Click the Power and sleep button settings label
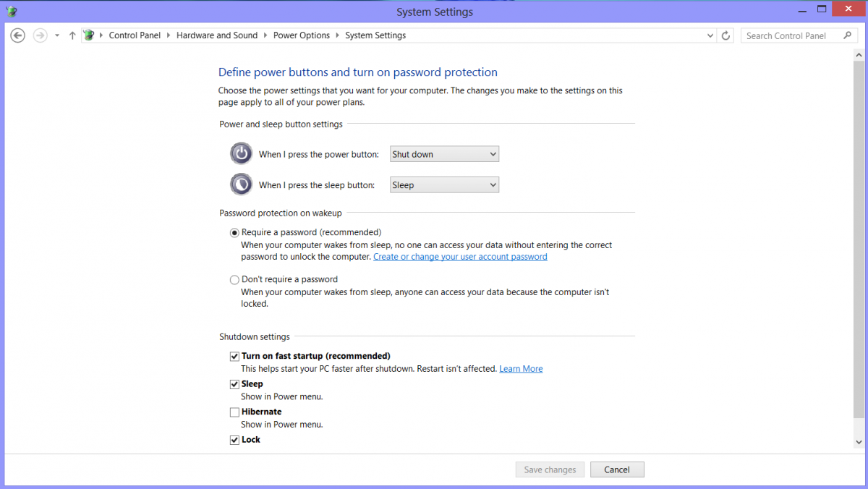The width and height of the screenshot is (868, 489). coord(281,124)
